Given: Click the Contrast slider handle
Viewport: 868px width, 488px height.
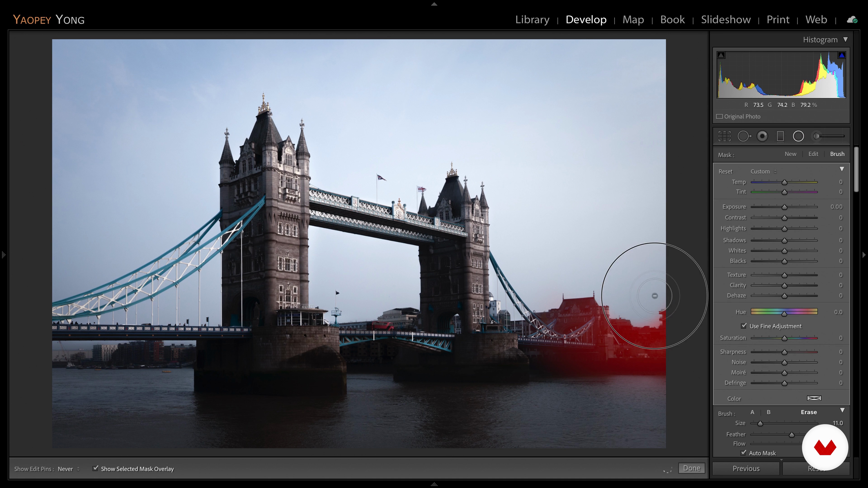Looking at the screenshot, I should pos(784,218).
